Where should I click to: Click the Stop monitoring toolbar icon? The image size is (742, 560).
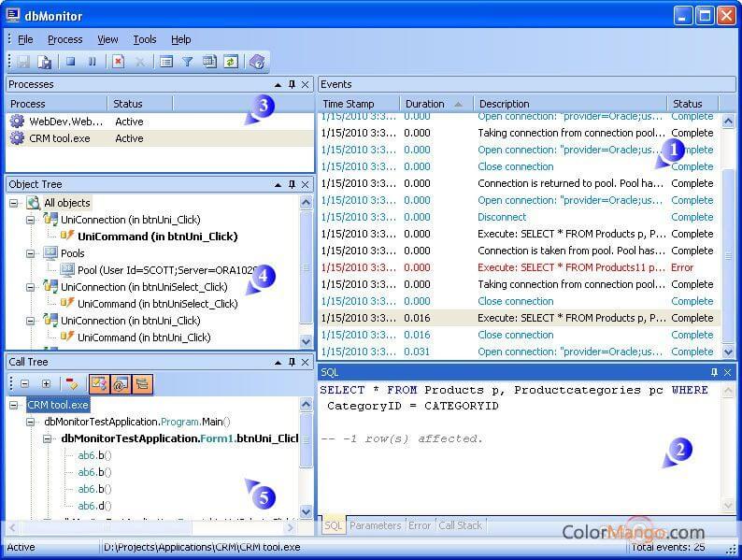point(71,62)
